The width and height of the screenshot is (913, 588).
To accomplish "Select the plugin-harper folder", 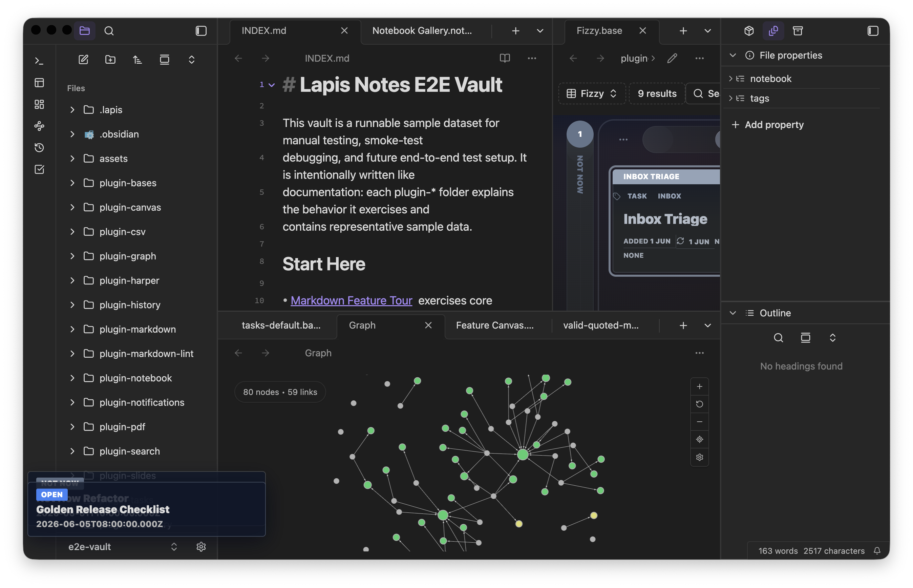I will coord(136,281).
